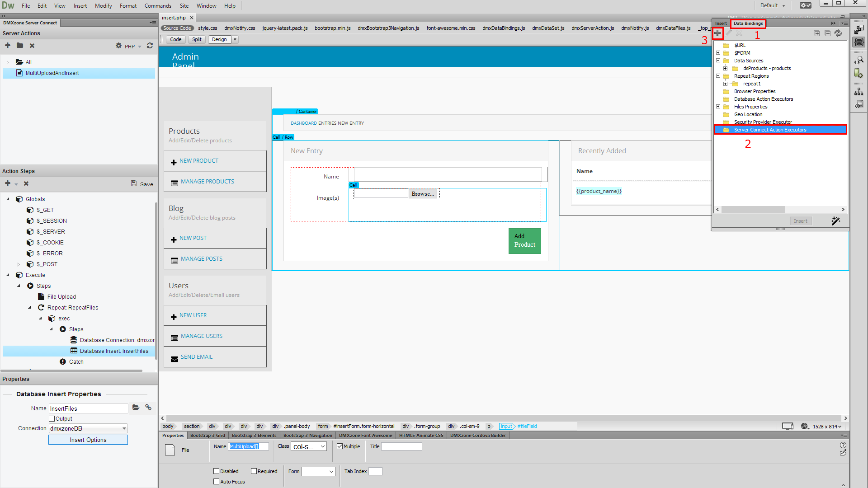Click the Name input showing MultiUpload[]
The image size is (868, 488).
249,446
